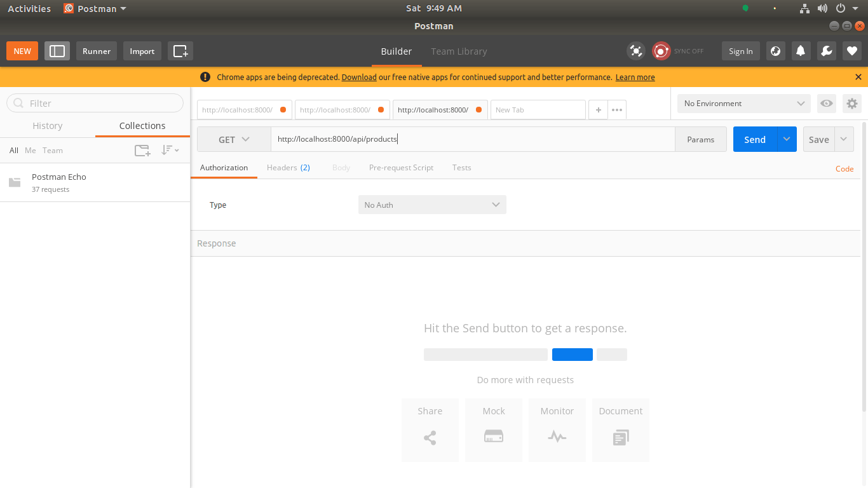Click the heart icon in header
The image size is (868, 488).
coord(852,51)
